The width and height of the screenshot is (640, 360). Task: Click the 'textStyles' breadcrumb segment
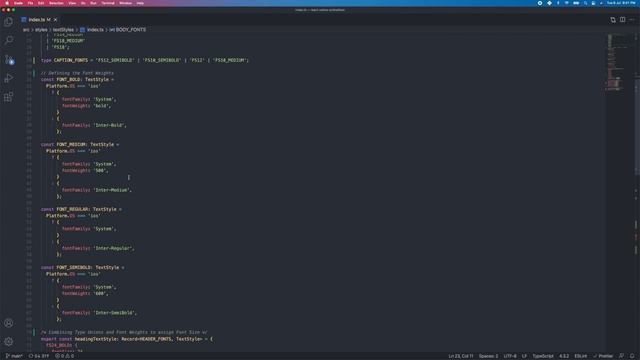pyautogui.click(x=63, y=30)
